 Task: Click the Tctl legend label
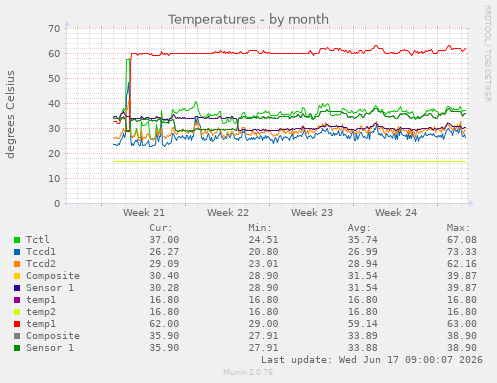tap(38, 240)
